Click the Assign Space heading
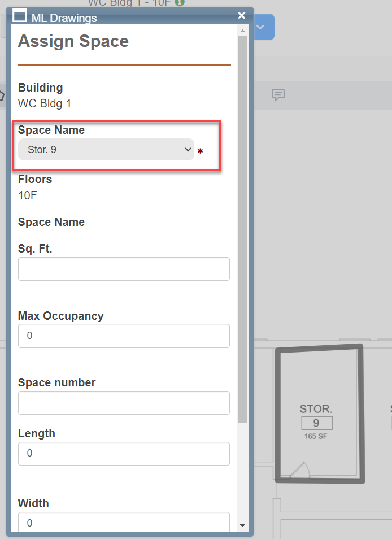The height and width of the screenshot is (539, 392). pos(73,41)
